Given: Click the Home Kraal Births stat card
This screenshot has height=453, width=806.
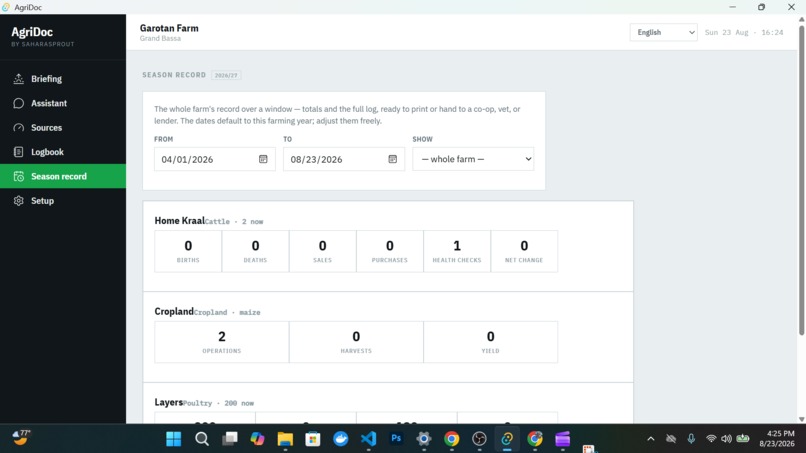Looking at the screenshot, I should [x=188, y=251].
